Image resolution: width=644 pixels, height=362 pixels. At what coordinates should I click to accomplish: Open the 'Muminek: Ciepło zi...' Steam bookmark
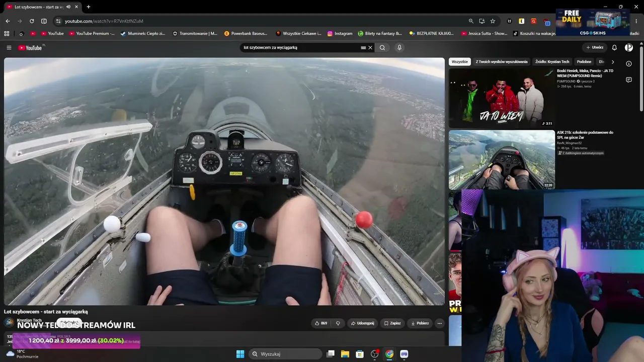coord(143,34)
